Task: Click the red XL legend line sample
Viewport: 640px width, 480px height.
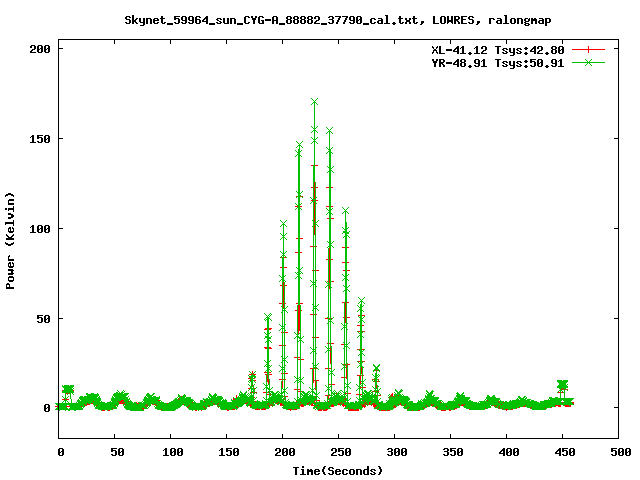Action: coord(590,49)
